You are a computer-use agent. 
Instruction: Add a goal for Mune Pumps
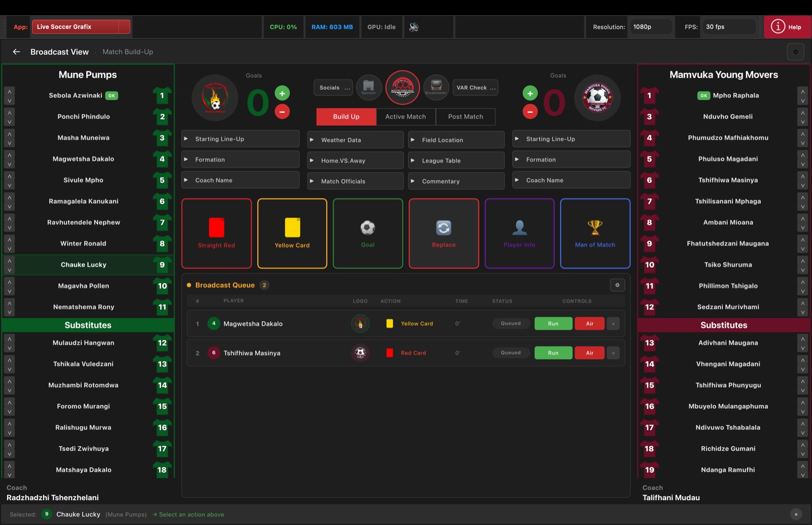pyautogui.click(x=282, y=93)
